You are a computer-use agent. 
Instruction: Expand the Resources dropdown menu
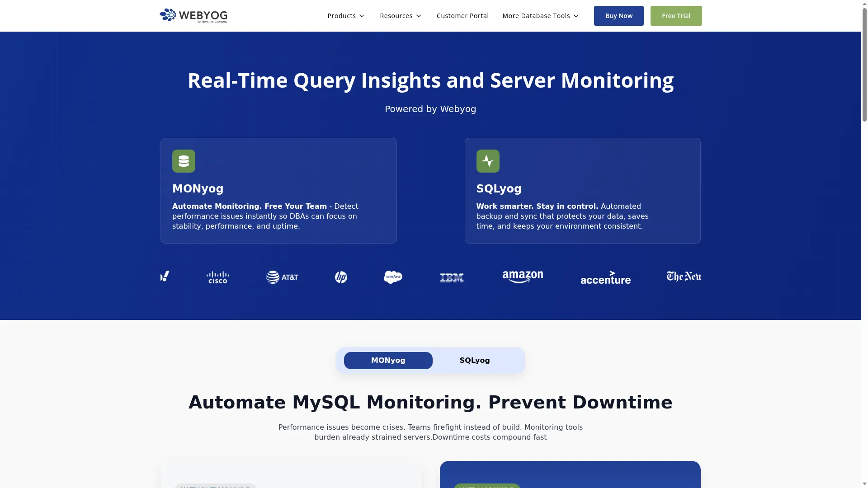pyautogui.click(x=401, y=16)
